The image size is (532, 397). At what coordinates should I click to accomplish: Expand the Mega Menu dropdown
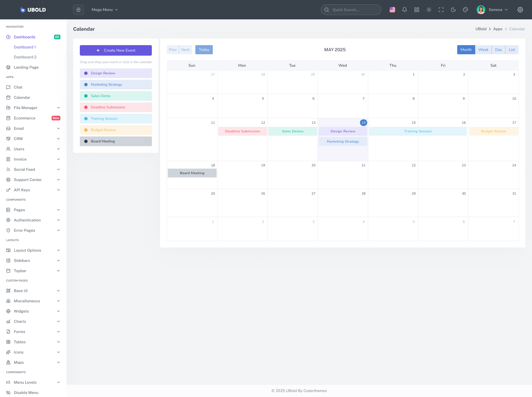(105, 10)
